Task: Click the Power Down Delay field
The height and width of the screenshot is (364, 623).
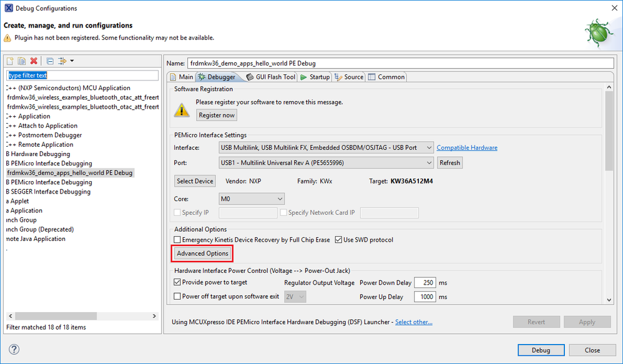Action: pyautogui.click(x=424, y=283)
